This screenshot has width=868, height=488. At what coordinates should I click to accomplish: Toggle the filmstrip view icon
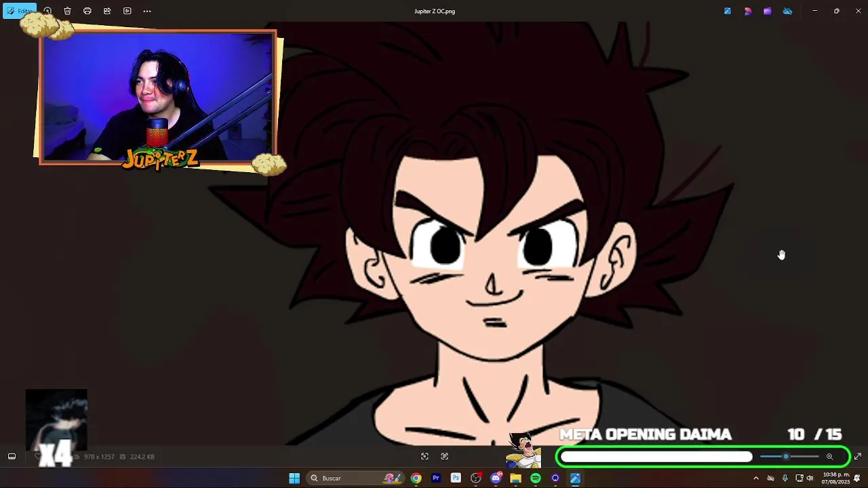tap(12, 457)
